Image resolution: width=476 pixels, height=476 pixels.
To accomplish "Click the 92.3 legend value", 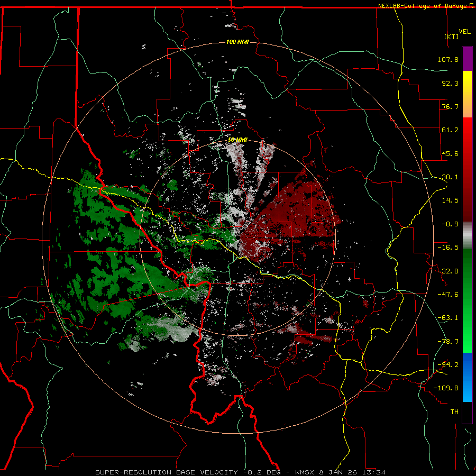I will click(450, 83).
